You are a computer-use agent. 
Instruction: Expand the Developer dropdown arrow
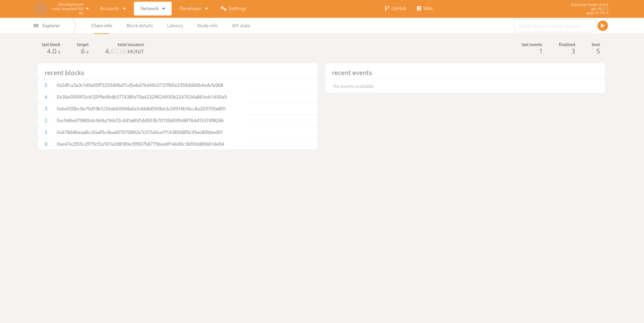(206, 9)
